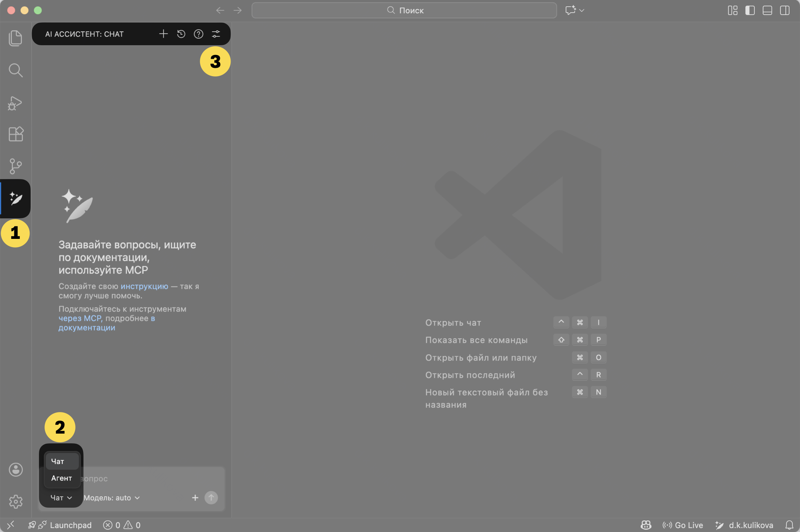Open the Extensions view
This screenshot has height=532, width=800.
[x=16, y=134]
